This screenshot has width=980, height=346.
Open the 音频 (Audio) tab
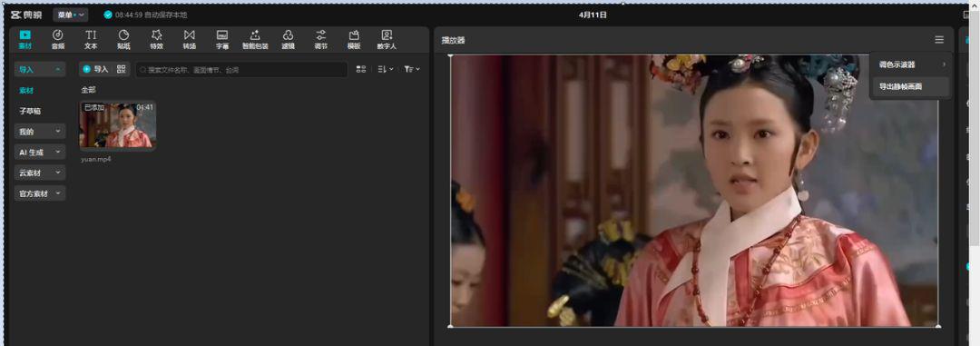click(x=57, y=39)
